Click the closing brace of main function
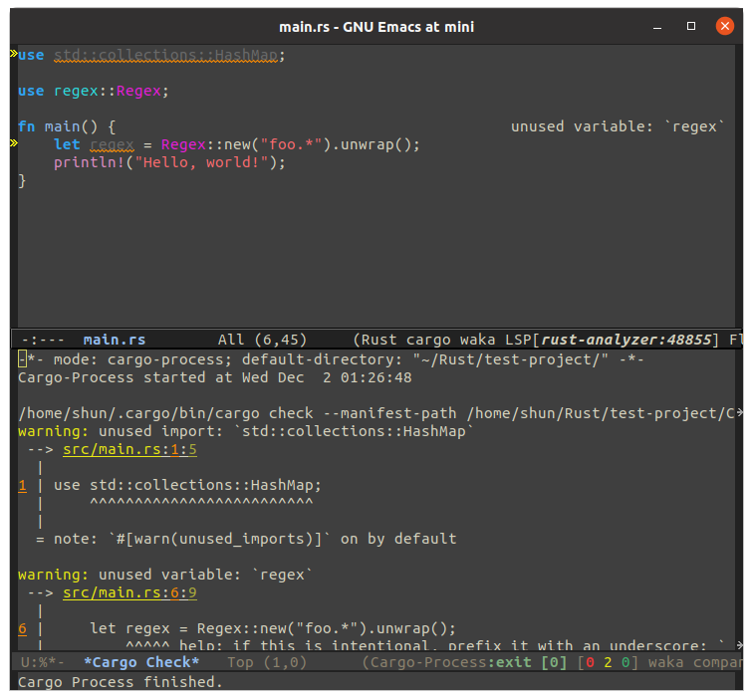The height and width of the screenshot is (700, 753). pos(22,181)
